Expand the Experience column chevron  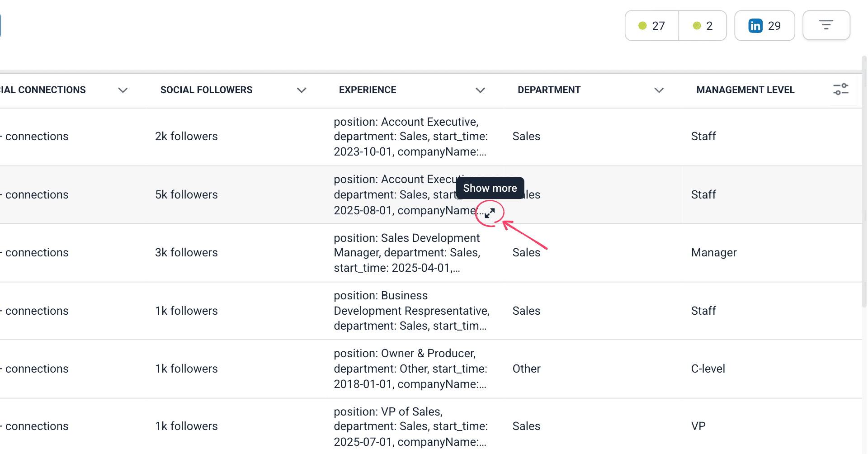coord(480,90)
